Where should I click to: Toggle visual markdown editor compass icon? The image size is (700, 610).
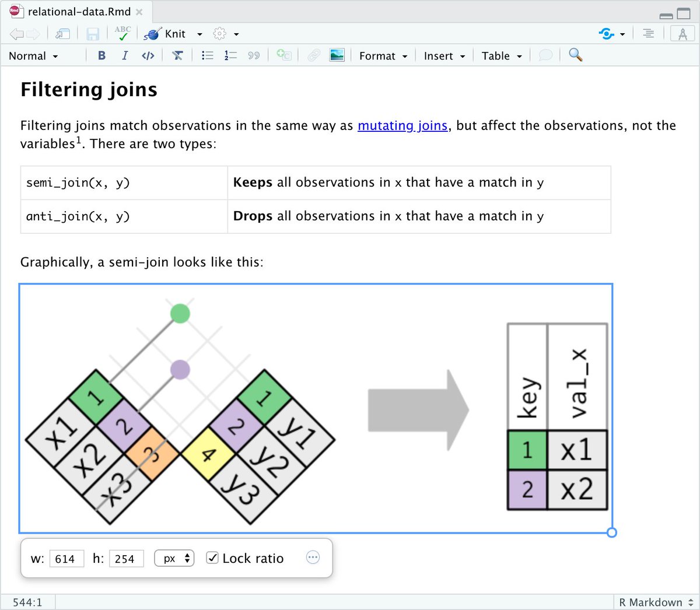pos(682,34)
